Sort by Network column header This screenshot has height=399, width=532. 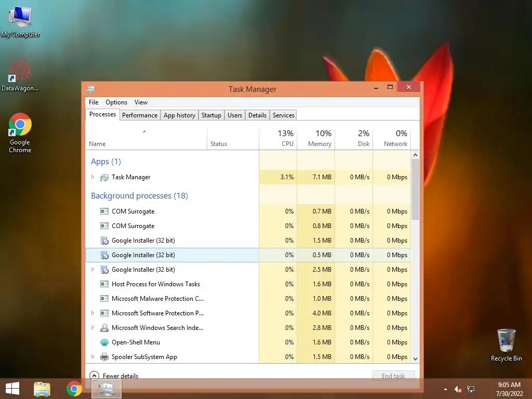point(392,139)
